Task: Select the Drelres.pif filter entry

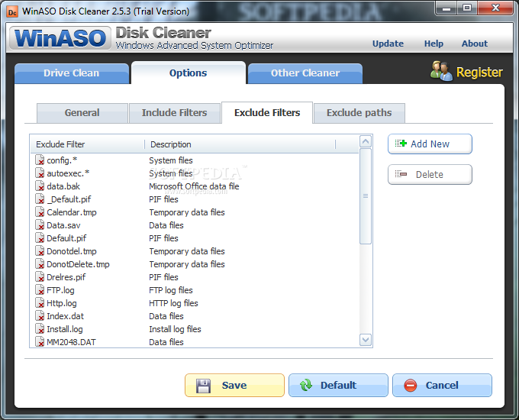Action: pyautogui.click(x=195, y=277)
